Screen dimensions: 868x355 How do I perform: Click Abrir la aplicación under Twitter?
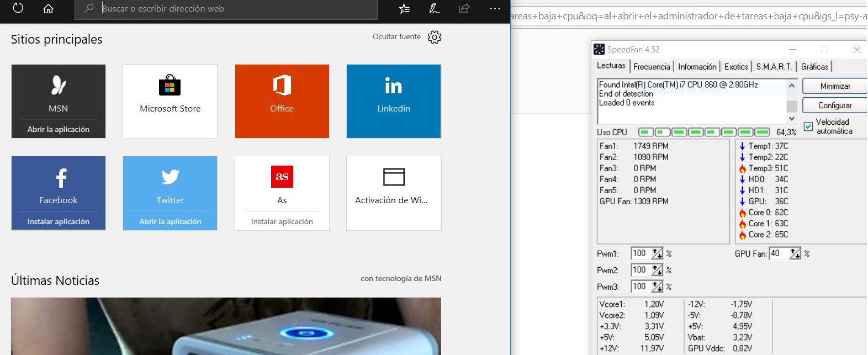click(170, 221)
